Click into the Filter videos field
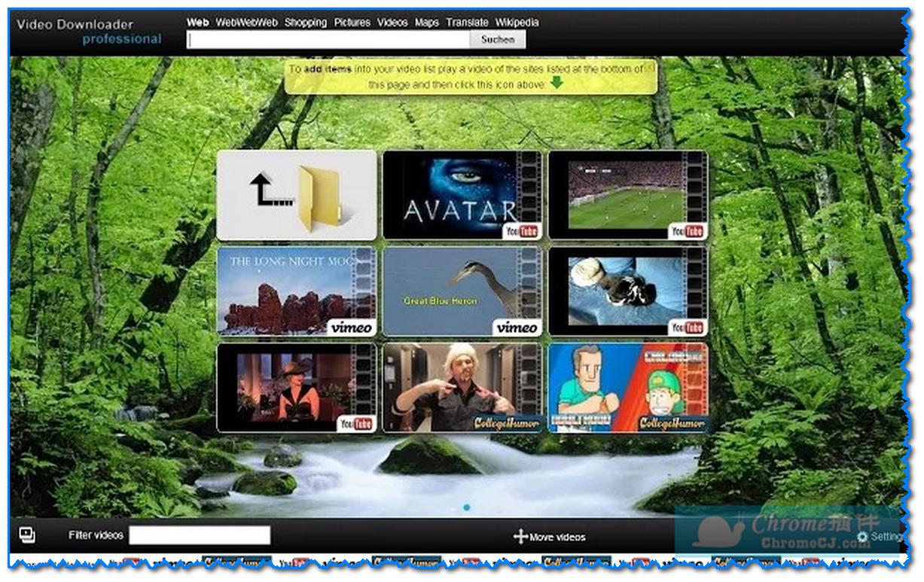This screenshot has height=582, width=924. (x=200, y=535)
